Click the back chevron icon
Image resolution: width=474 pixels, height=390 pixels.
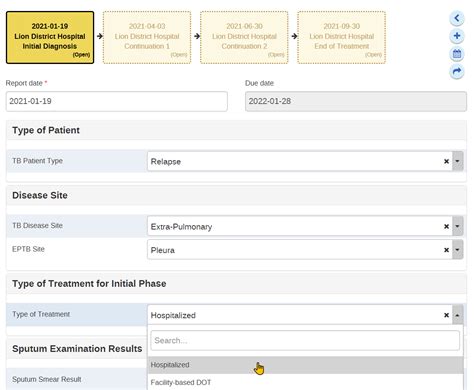[x=457, y=18]
